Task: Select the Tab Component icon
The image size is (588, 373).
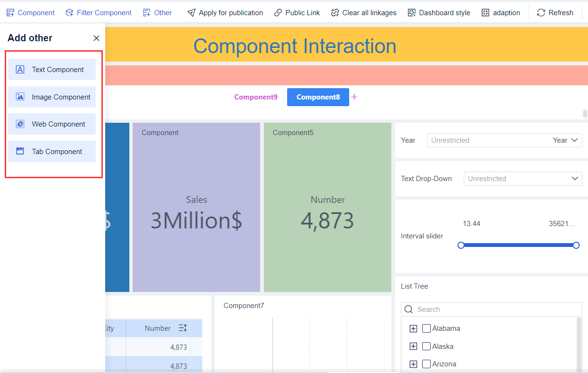Action: [19, 151]
